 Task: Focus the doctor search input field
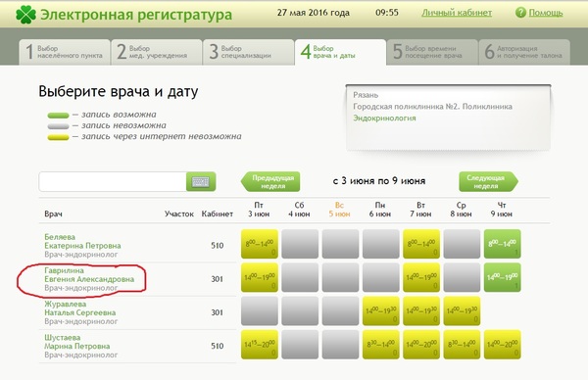113,182
